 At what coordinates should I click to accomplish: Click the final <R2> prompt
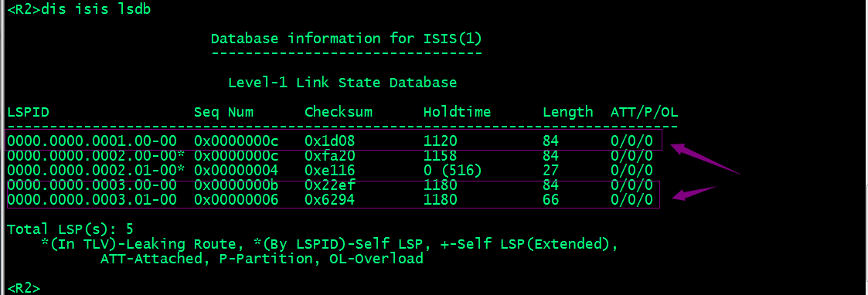pos(24,288)
